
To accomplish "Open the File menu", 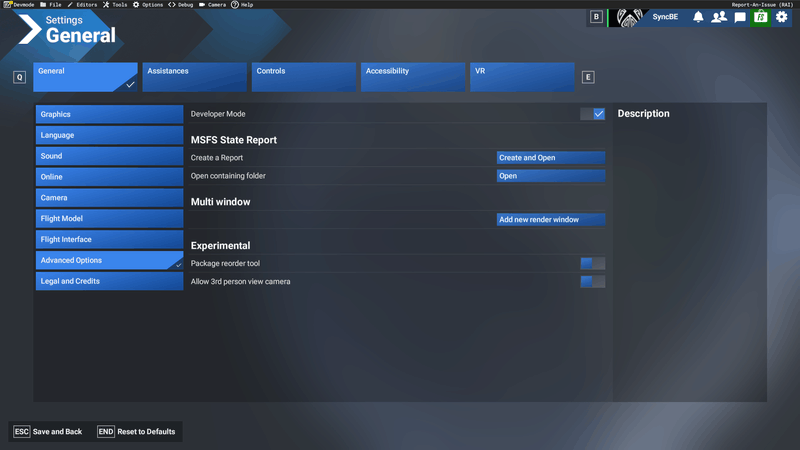I will click(51, 5).
